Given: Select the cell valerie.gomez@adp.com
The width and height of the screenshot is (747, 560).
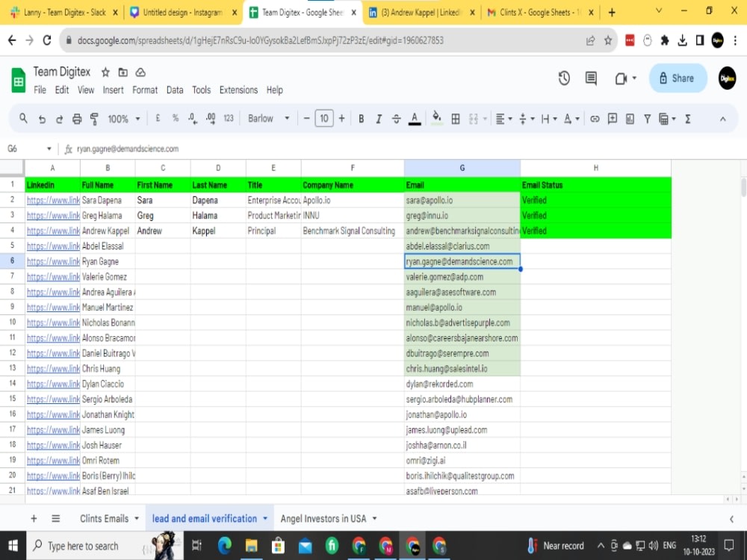Looking at the screenshot, I should [x=462, y=277].
